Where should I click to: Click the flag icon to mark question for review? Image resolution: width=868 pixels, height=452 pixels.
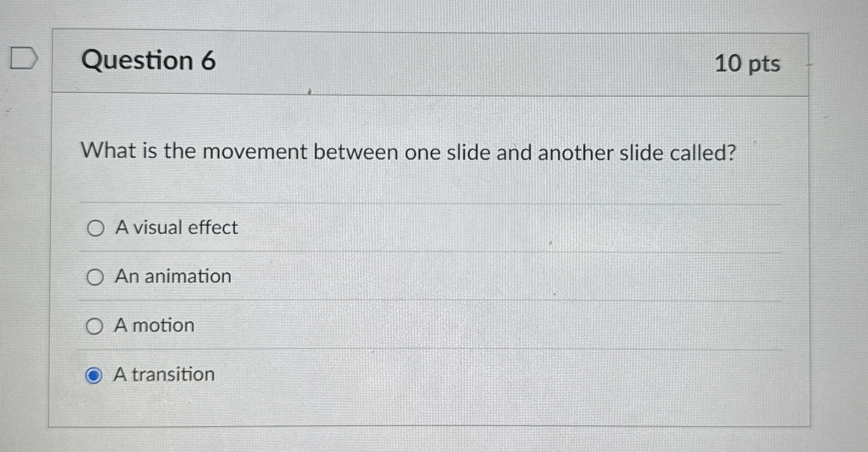pyautogui.click(x=22, y=58)
